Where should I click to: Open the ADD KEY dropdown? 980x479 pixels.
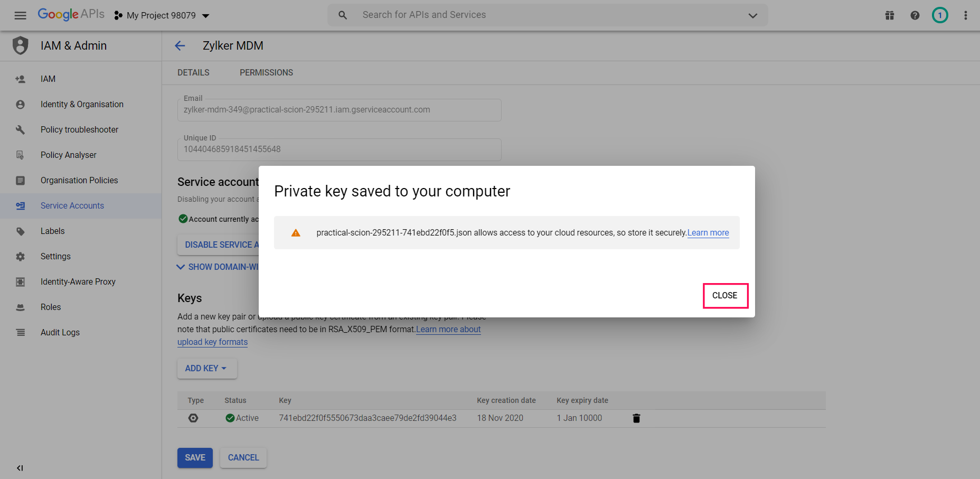tap(207, 369)
